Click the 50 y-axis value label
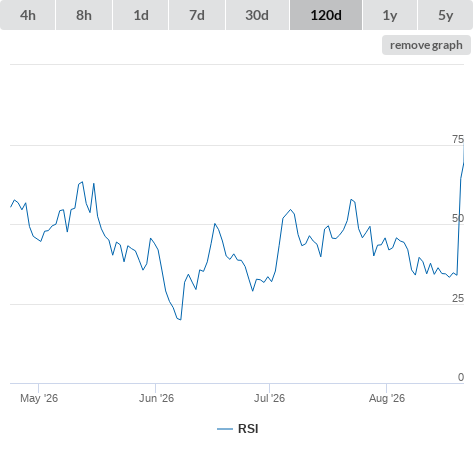474x455 pixels. click(x=458, y=218)
